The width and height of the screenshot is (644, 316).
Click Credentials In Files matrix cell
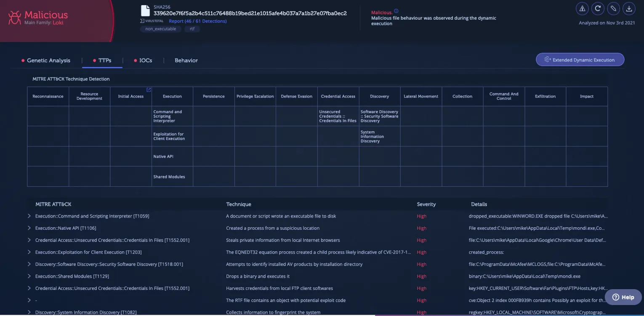click(x=338, y=116)
